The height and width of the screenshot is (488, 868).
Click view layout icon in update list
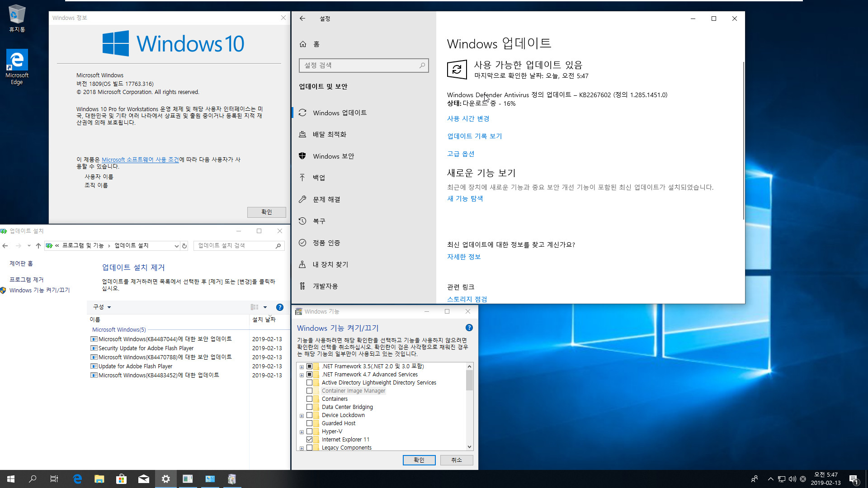[255, 307]
